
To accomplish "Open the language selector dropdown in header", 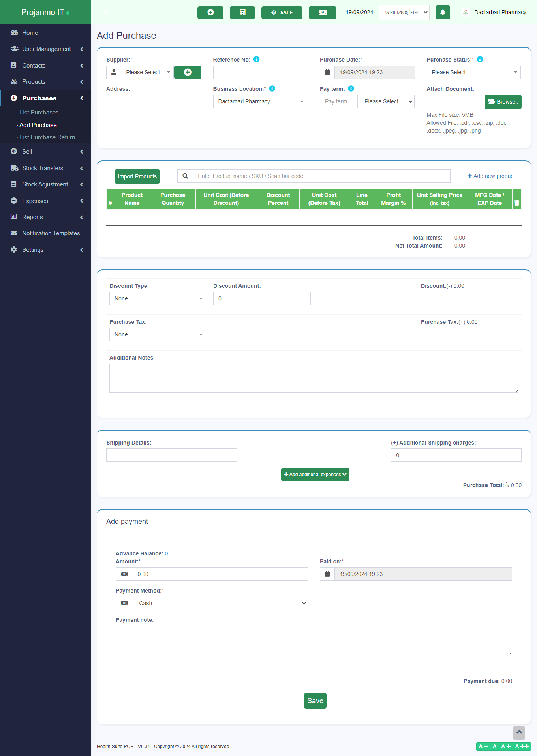I will point(404,12).
